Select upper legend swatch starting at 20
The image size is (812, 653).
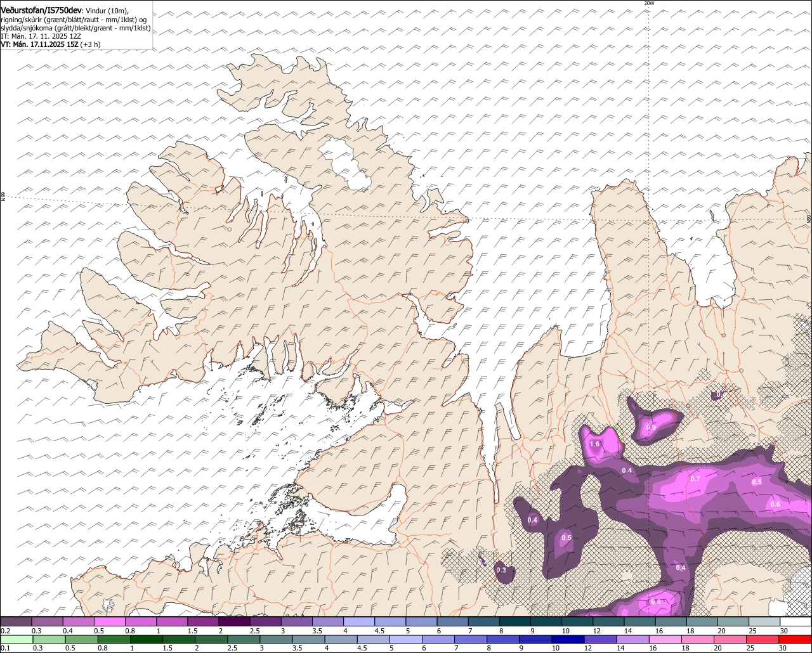[734, 621]
